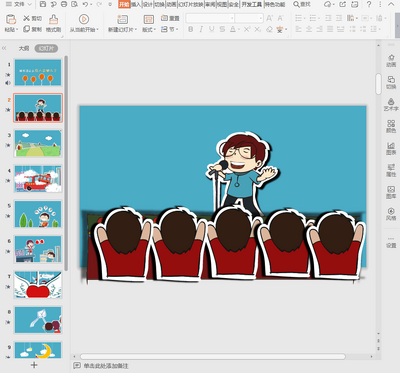Select slide 1 thumbnail with balloons

(x=38, y=73)
